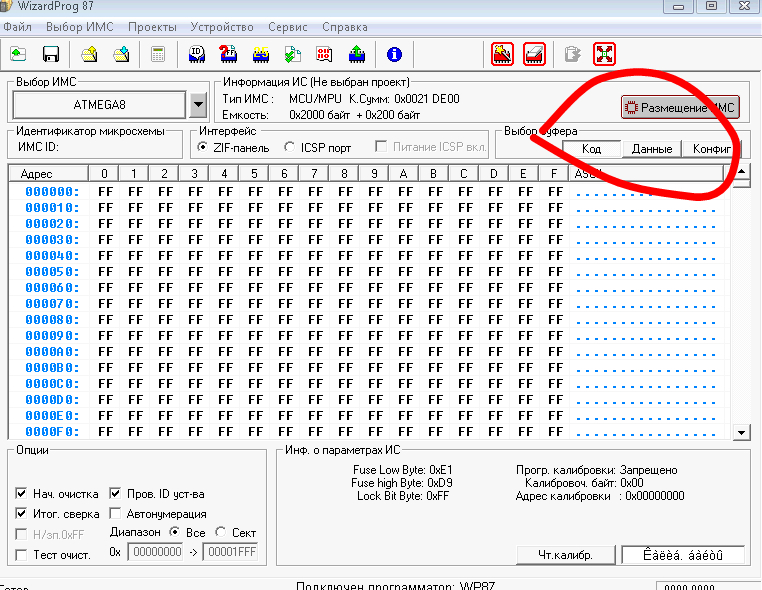Viewport: 762px width, 590px height.
Task: Enable the Автонумерация checkbox
Action: [115, 514]
